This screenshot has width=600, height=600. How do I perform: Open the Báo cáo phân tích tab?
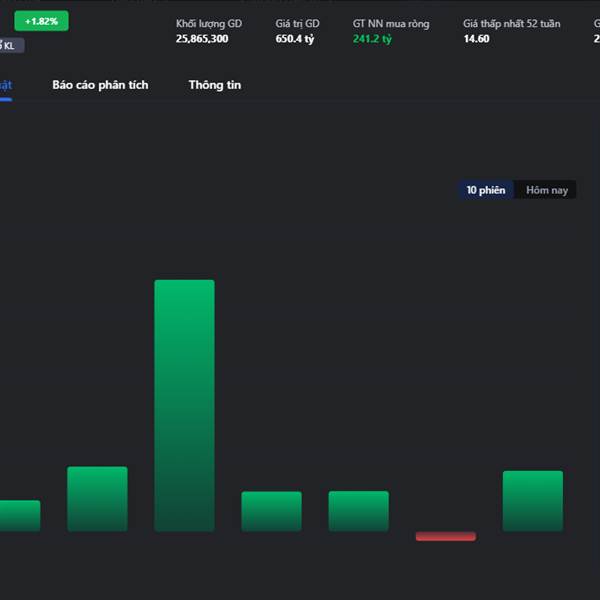100,85
